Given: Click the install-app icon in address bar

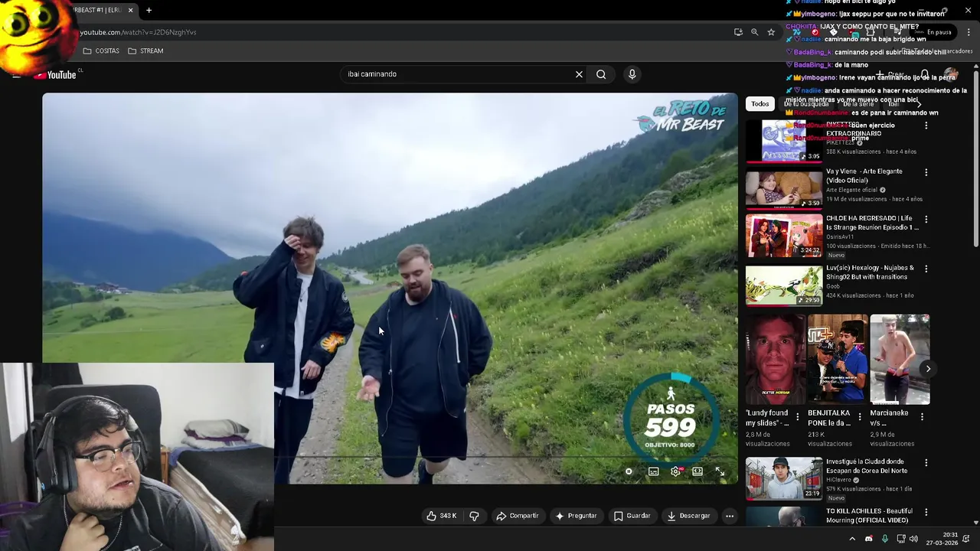Looking at the screenshot, I should coord(738,32).
